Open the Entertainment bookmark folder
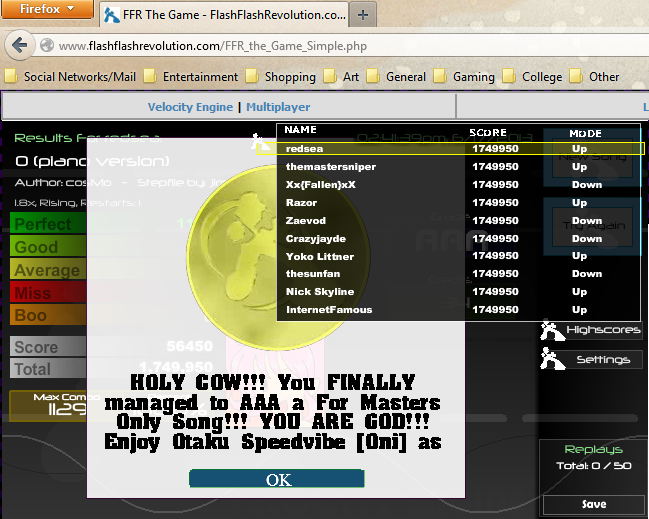Screen dimensions: 649x519 tap(191, 77)
